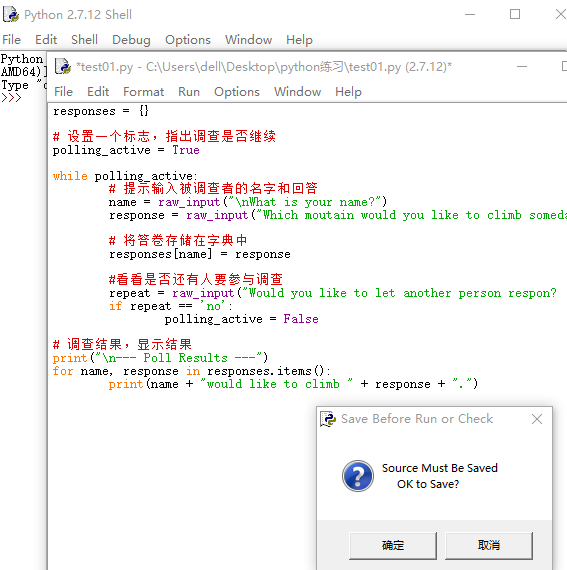Click the line "if repeat == 'no':"
Screen dimensions: 567x570
tap(171, 306)
